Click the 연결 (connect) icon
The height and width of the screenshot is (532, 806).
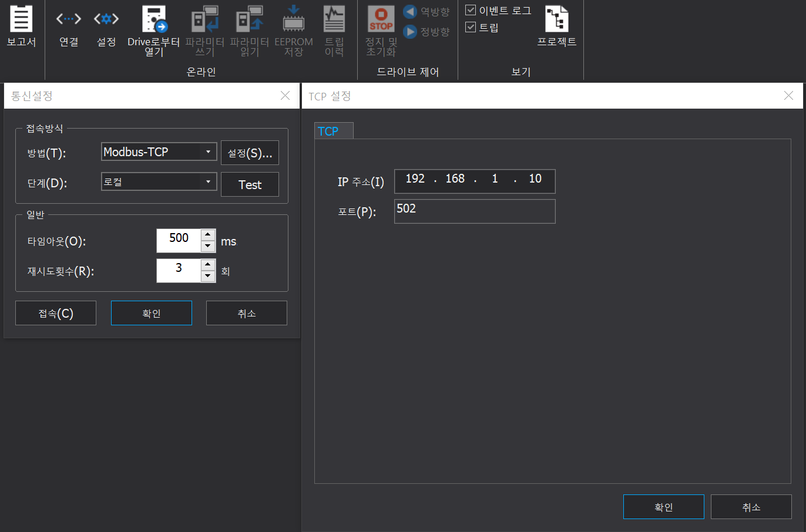pyautogui.click(x=68, y=25)
